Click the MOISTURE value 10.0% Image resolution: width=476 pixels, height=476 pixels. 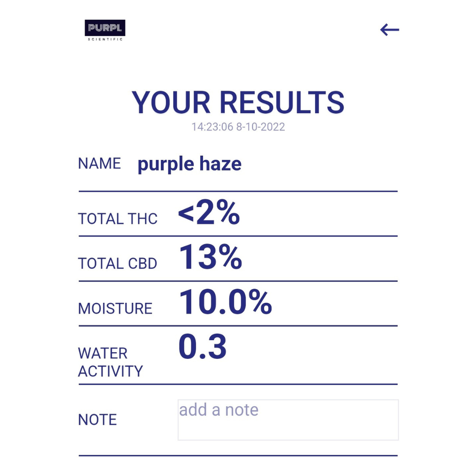point(225,303)
